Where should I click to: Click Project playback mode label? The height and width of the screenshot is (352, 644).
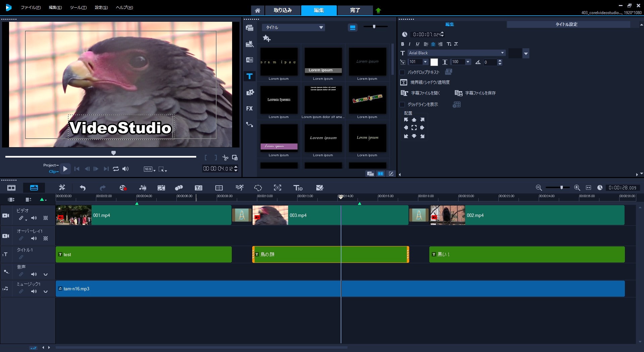click(50, 165)
